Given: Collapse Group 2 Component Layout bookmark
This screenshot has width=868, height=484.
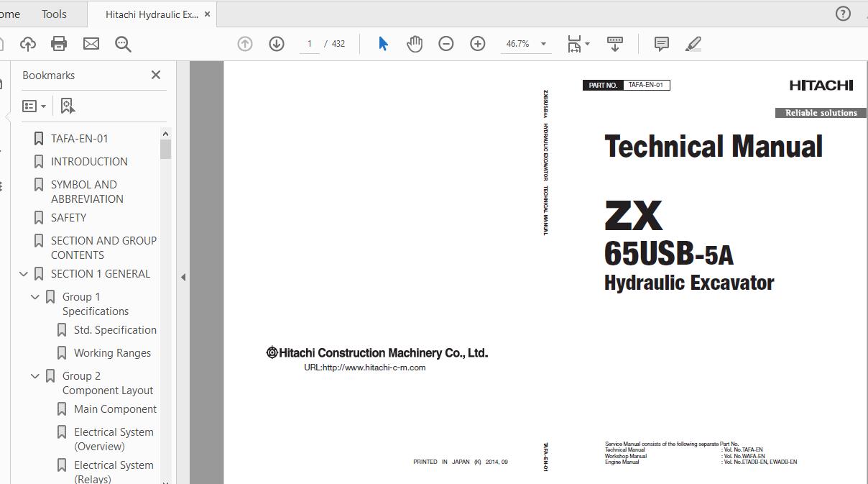Looking at the screenshot, I should pos(35,376).
